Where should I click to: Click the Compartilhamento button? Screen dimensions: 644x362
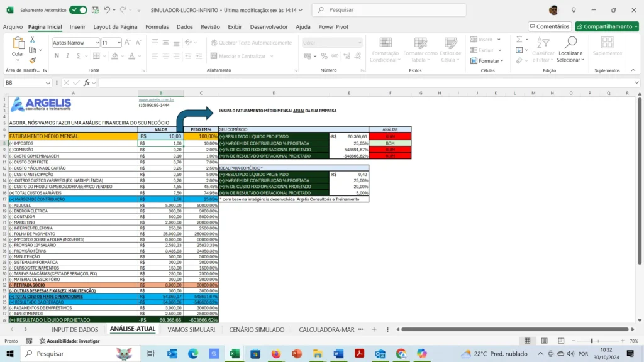(607, 26)
